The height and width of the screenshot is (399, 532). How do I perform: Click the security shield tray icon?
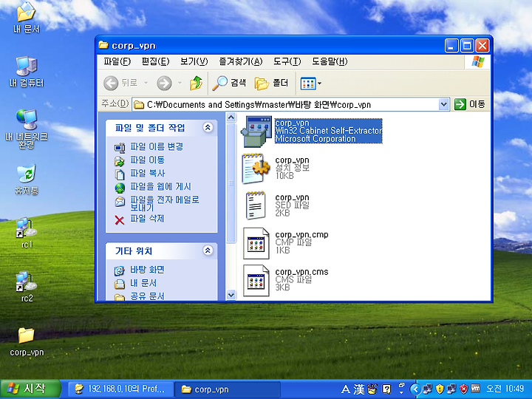point(440,389)
